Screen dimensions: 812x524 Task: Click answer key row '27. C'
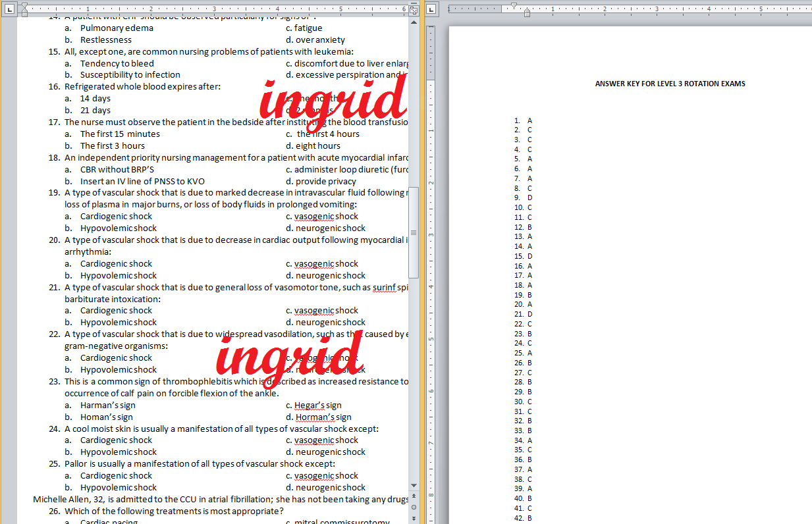coord(523,373)
